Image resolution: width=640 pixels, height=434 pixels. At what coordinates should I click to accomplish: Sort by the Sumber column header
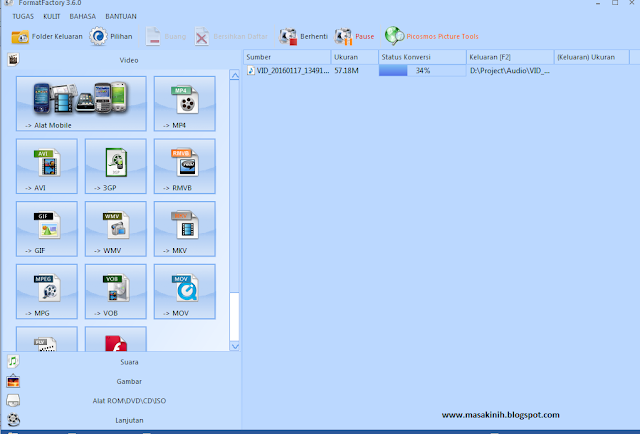287,57
